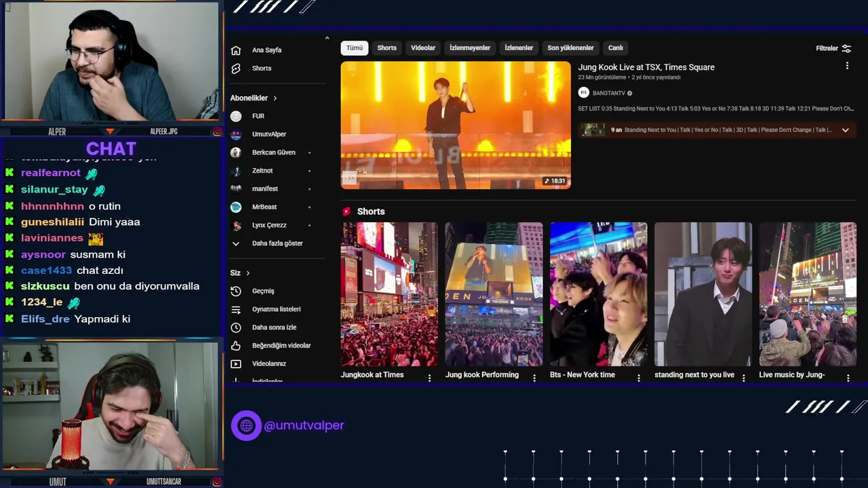Open three-dot menu for standing next to you live
Viewport: 868px width, 488px height.
[744, 378]
